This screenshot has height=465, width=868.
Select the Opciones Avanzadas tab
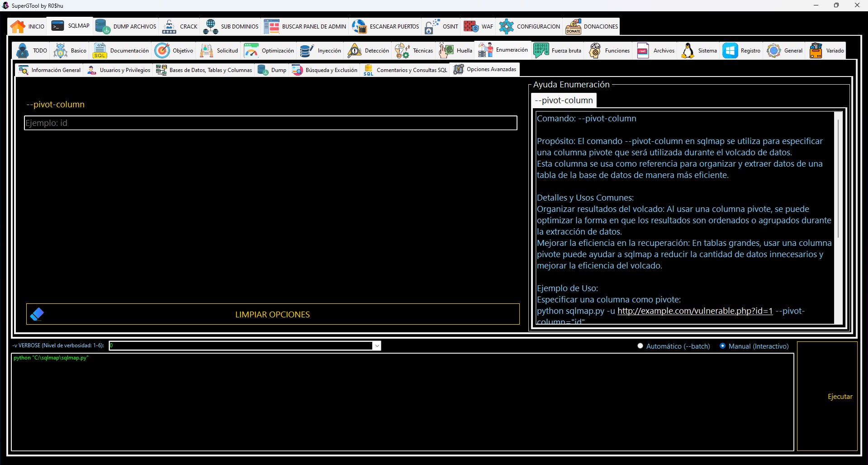pyautogui.click(x=485, y=69)
